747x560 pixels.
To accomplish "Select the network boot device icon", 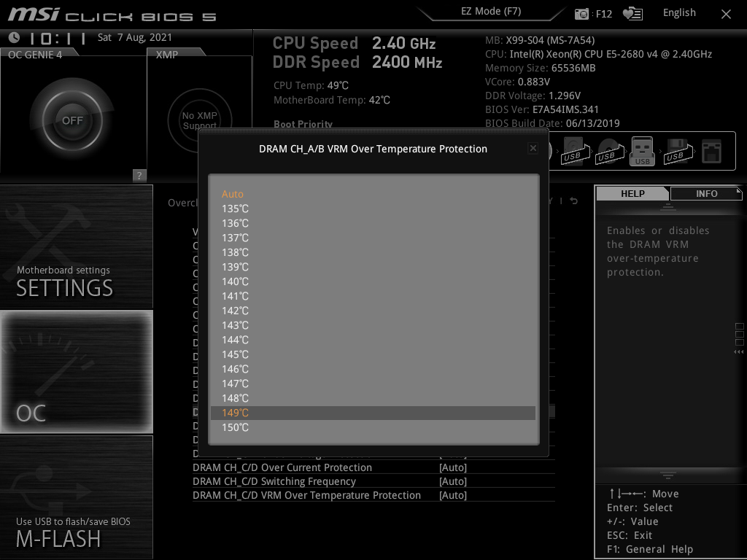I will pyautogui.click(x=711, y=152).
